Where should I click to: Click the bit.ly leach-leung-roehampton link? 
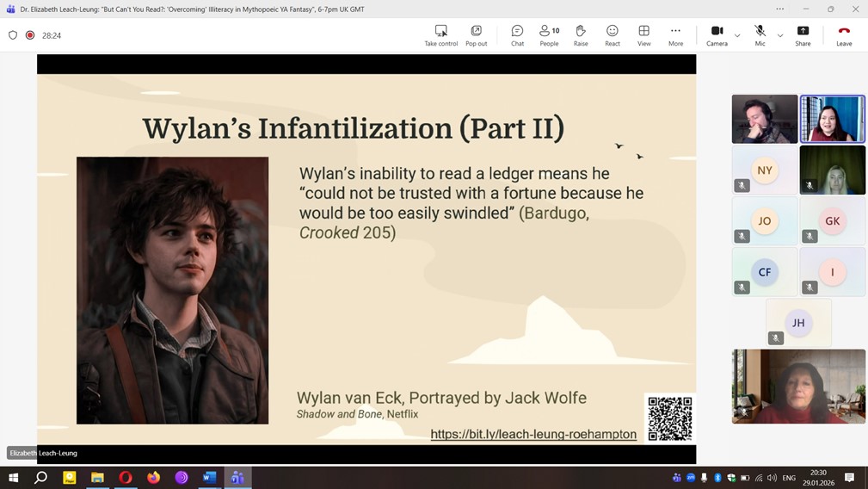point(533,435)
